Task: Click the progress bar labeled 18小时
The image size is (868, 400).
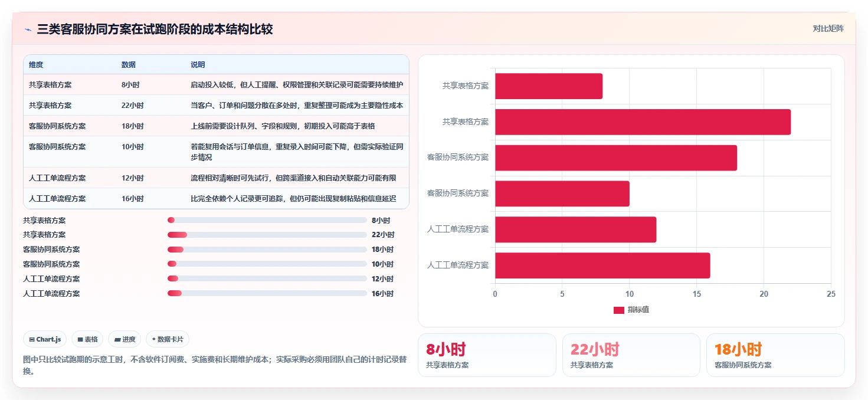Action: pyautogui.click(x=267, y=250)
